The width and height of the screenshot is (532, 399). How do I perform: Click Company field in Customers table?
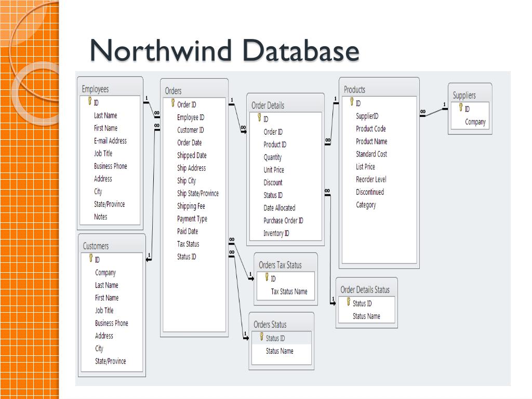[105, 273]
